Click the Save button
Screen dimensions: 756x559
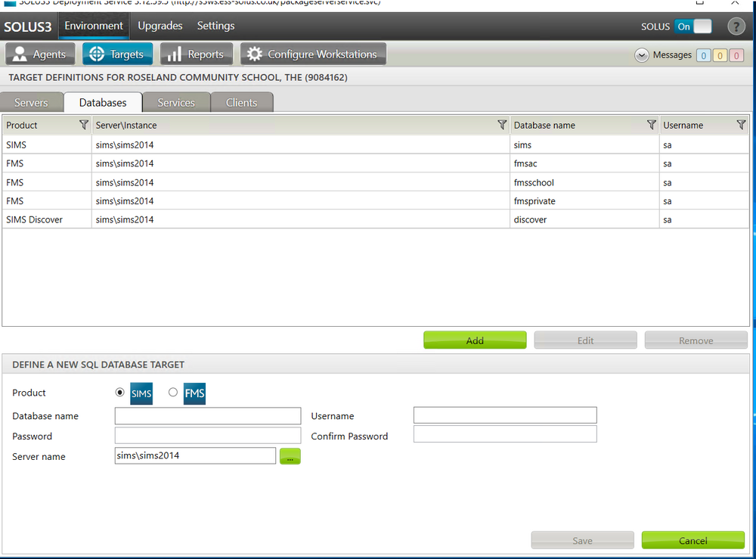[582, 540]
